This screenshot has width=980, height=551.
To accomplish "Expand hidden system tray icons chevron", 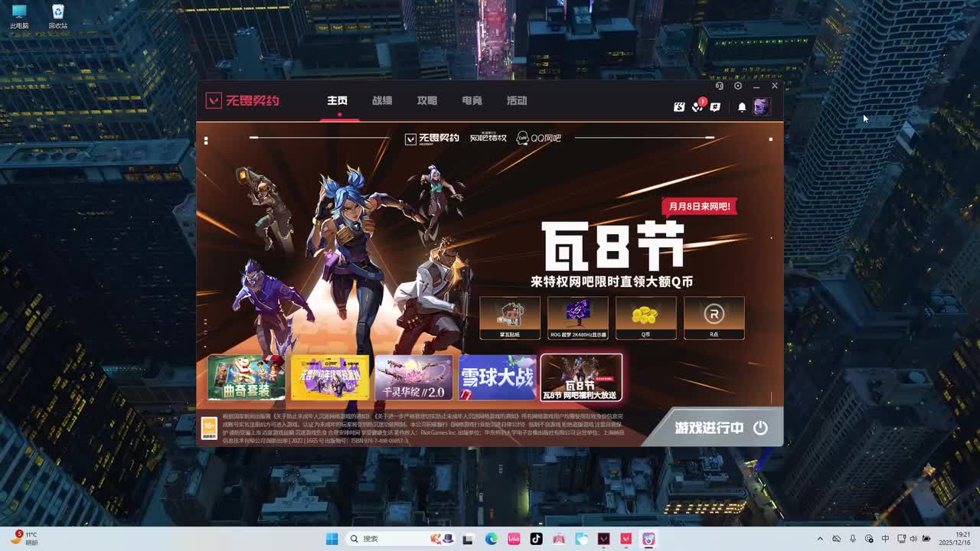I will (x=820, y=539).
